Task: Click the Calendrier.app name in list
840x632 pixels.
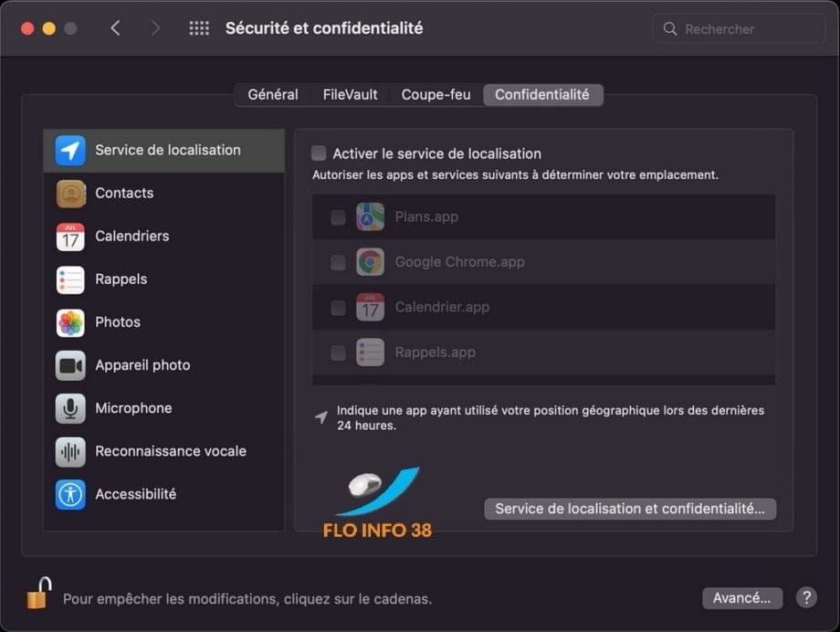Action: tap(442, 307)
